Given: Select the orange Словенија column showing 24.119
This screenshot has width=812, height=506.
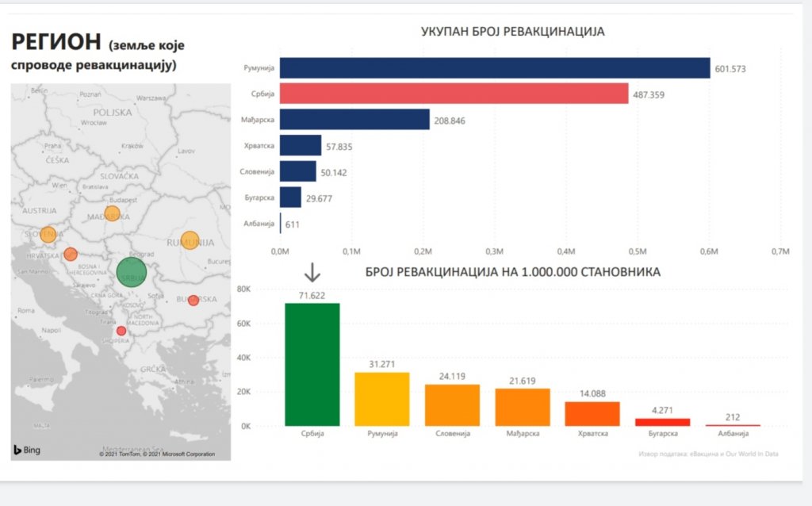Looking at the screenshot, I should pos(452,405).
